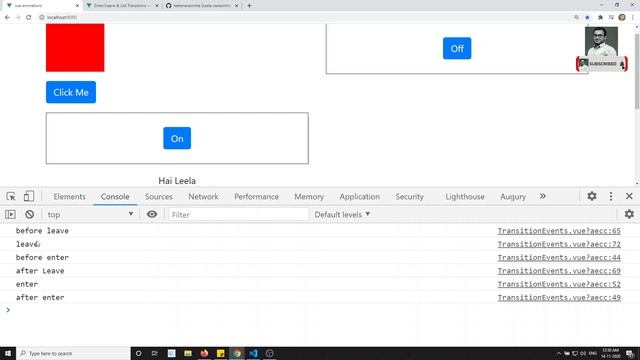Focus the console Filter field
The height and width of the screenshot is (360, 640).
click(x=238, y=214)
